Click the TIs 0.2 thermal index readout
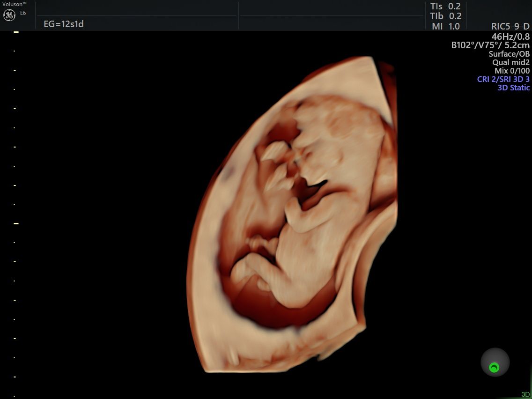532x399 pixels. 445,6
